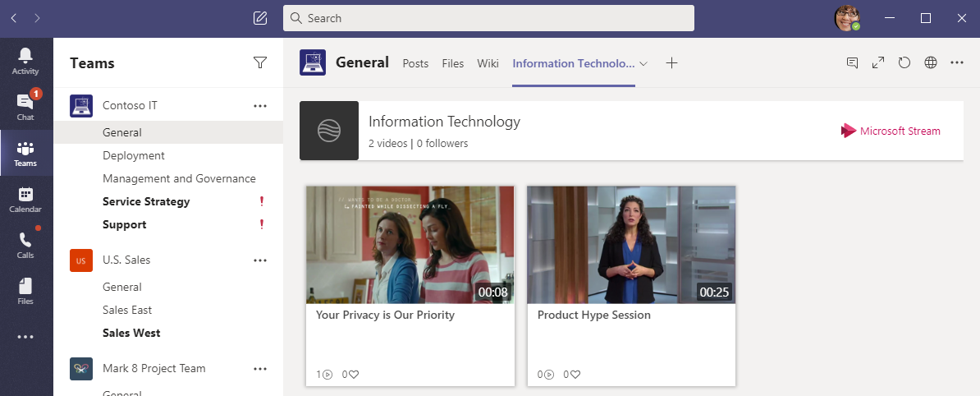Screen dimensions: 980x396
Task: Click the General channel header avatar
Action: click(313, 62)
